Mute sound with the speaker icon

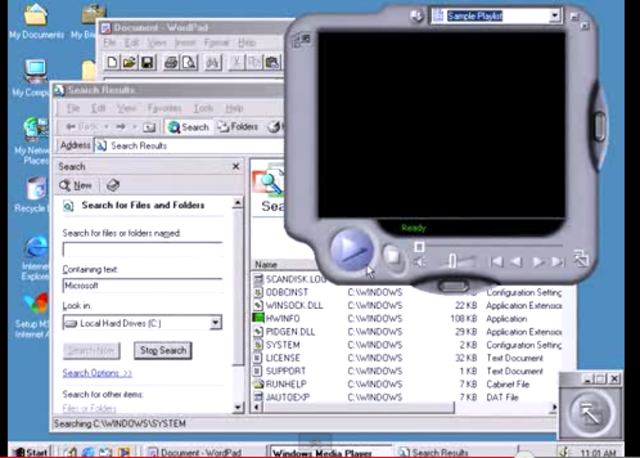click(x=420, y=262)
